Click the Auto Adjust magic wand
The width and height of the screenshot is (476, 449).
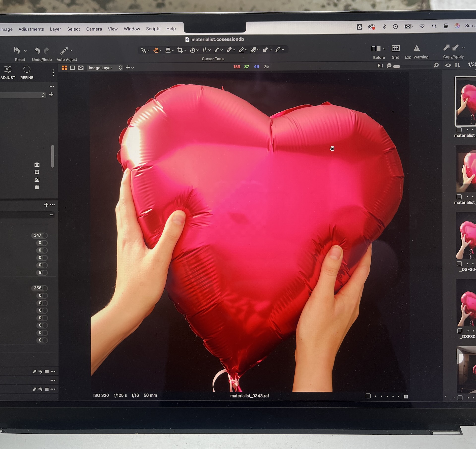(64, 51)
